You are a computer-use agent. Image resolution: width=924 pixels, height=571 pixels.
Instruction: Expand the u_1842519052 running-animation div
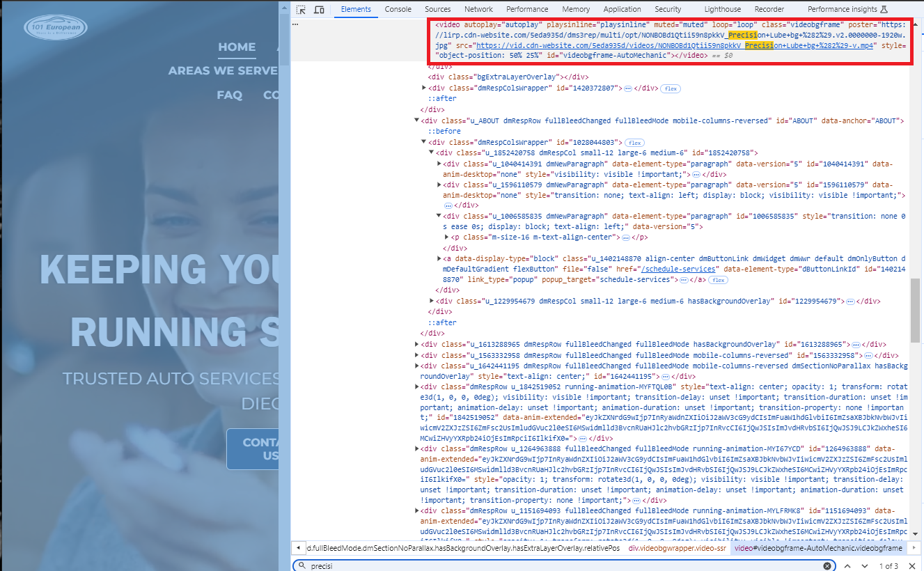tap(417, 386)
